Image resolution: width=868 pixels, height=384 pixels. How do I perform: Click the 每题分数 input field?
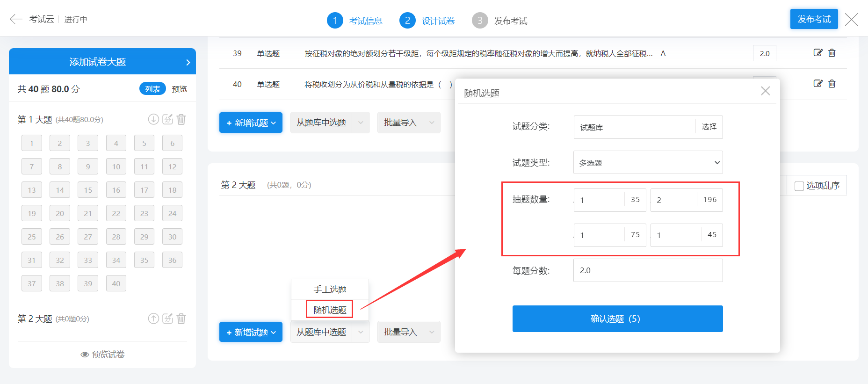point(648,270)
